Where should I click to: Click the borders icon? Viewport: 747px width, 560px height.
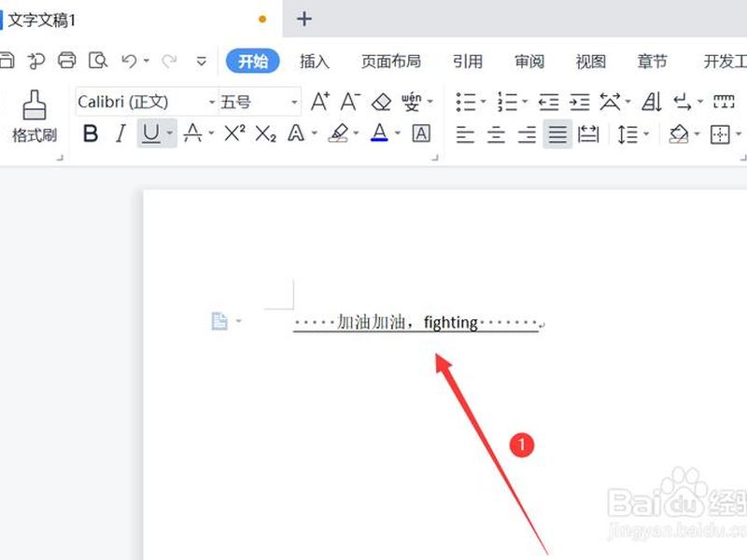[x=720, y=134]
